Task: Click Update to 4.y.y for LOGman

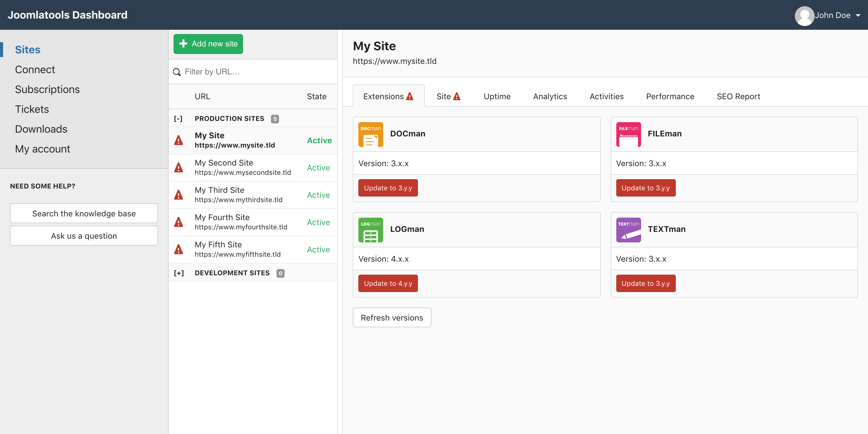Action: (387, 283)
